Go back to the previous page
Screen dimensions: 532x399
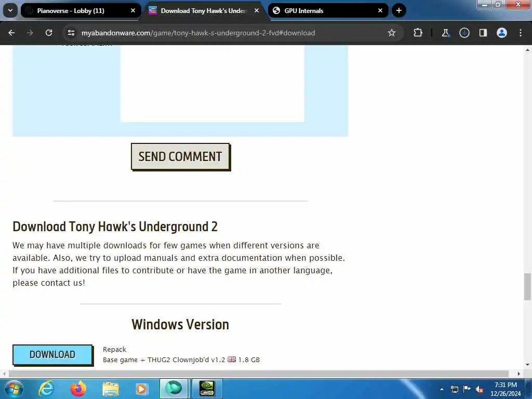(x=11, y=33)
